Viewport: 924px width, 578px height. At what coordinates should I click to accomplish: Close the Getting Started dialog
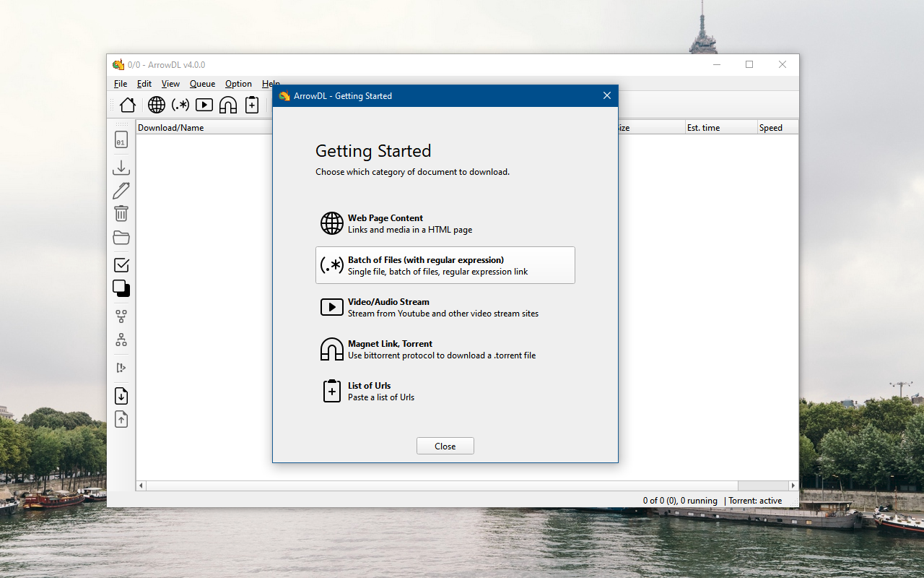pos(445,446)
